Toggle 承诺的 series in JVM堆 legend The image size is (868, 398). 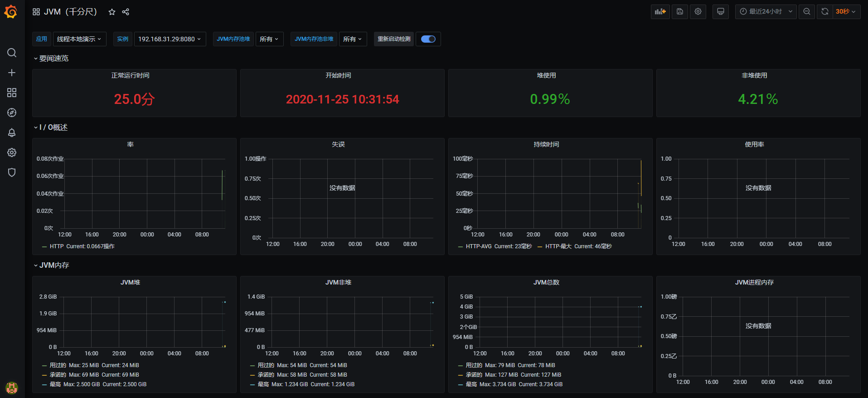58,375
